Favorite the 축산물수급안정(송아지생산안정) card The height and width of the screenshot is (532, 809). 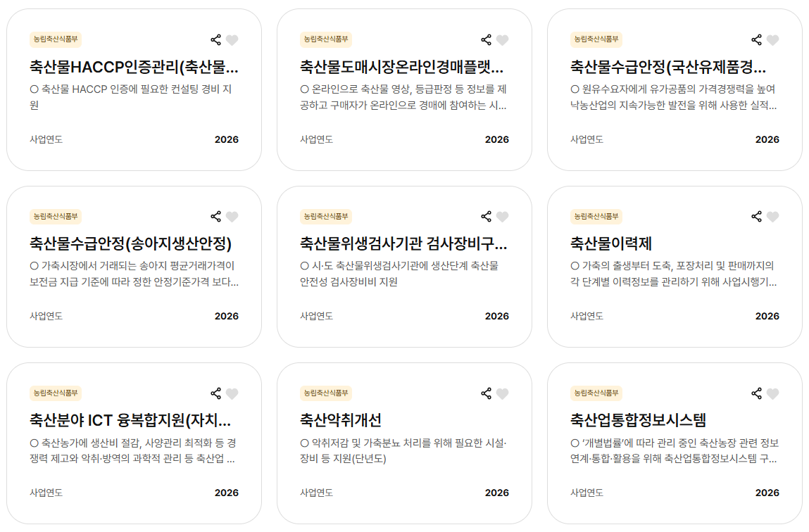tap(232, 217)
